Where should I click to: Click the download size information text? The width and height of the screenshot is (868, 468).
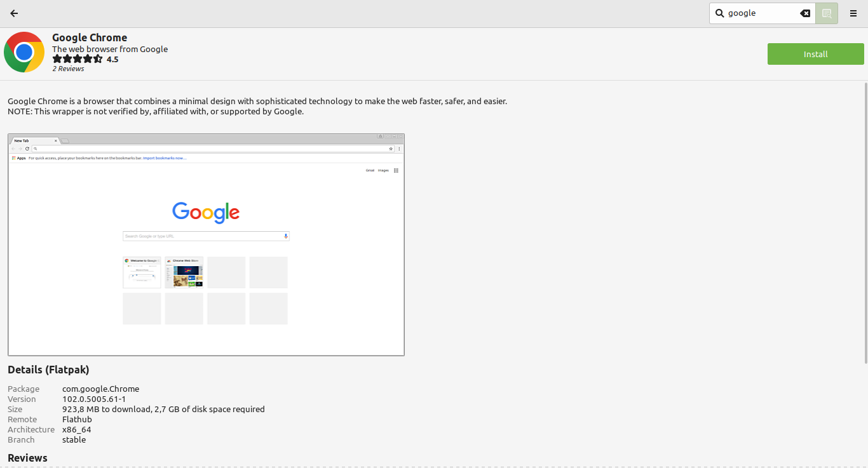pyautogui.click(x=163, y=409)
